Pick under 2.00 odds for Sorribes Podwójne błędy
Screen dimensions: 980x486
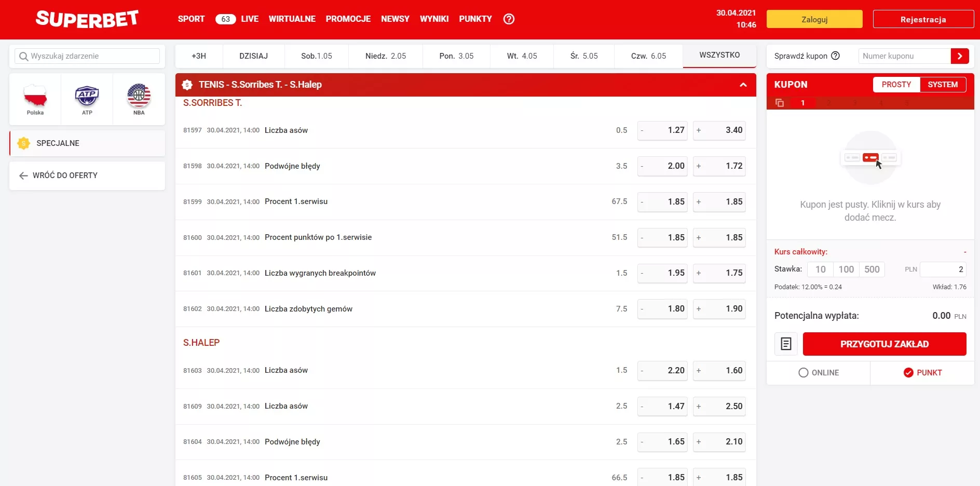pos(662,166)
